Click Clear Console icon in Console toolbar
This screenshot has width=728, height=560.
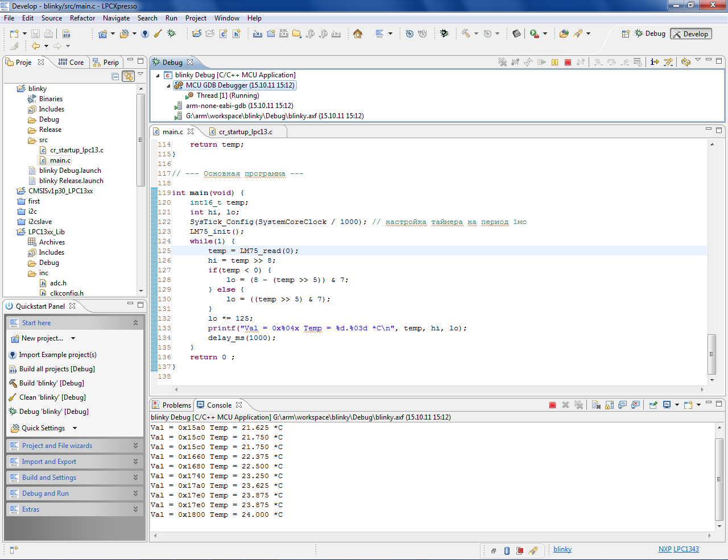[596, 405]
